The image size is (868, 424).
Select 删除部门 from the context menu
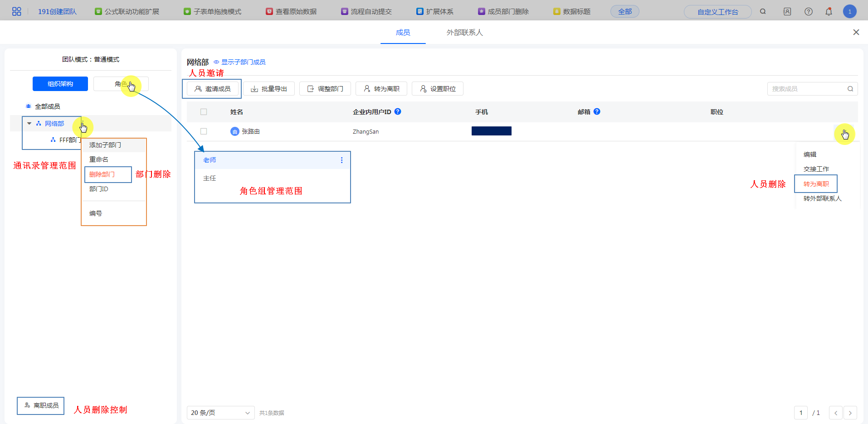[102, 174]
